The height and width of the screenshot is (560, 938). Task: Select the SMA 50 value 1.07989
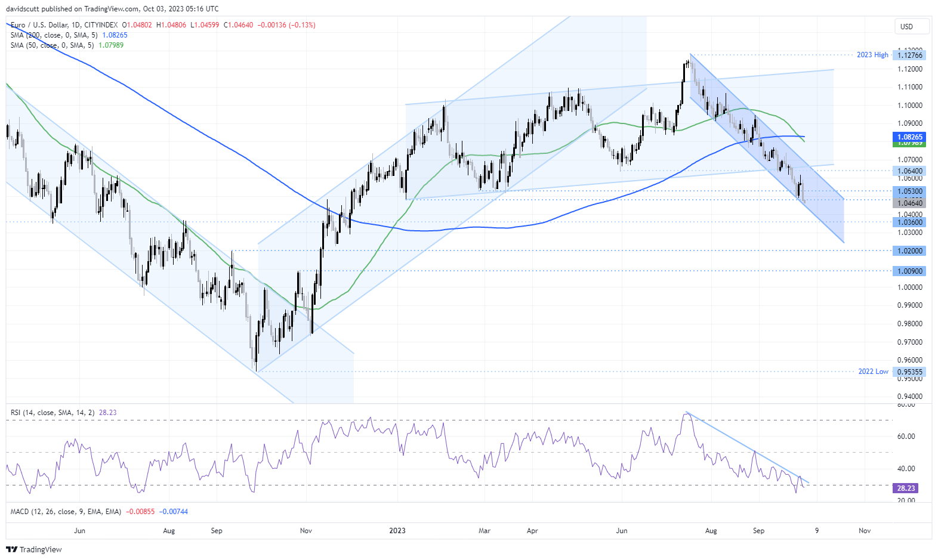(111, 45)
